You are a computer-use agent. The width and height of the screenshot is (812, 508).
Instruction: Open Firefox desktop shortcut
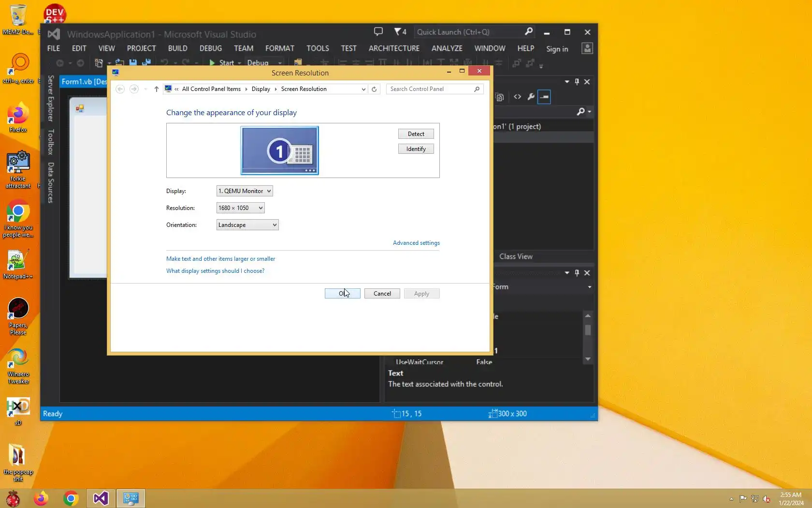click(x=18, y=118)
